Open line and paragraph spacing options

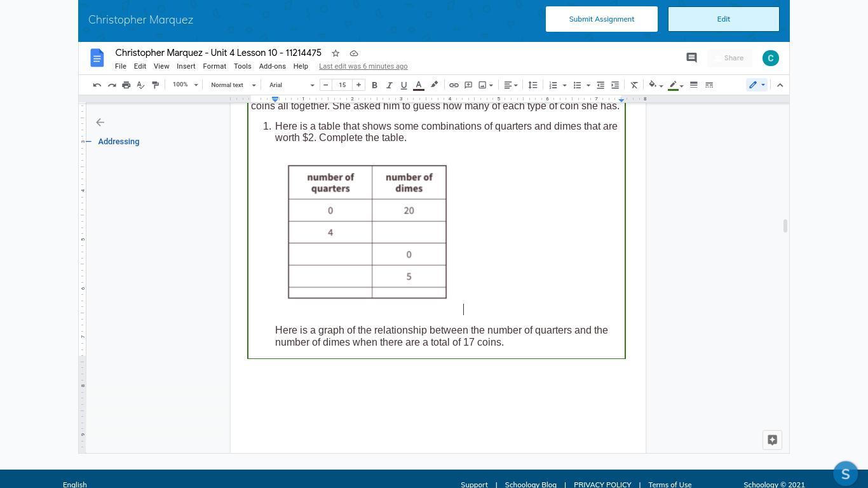pos(533,85)
